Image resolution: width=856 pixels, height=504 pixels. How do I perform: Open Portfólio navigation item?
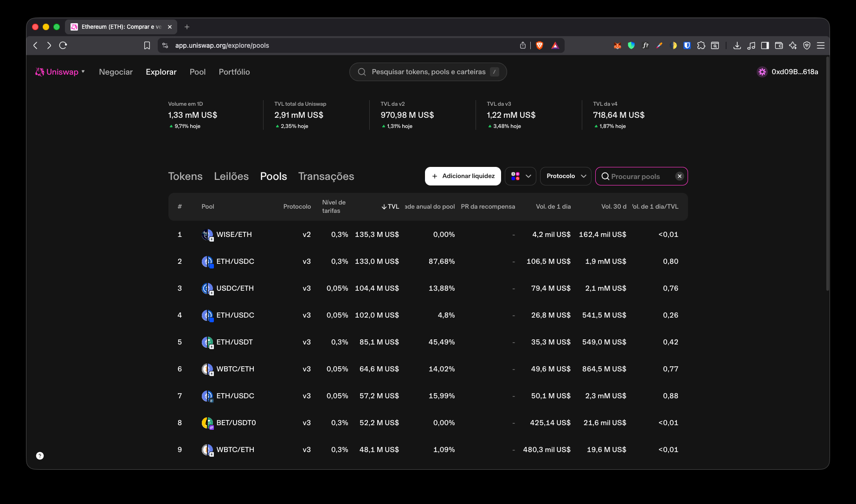click(234, 72)
